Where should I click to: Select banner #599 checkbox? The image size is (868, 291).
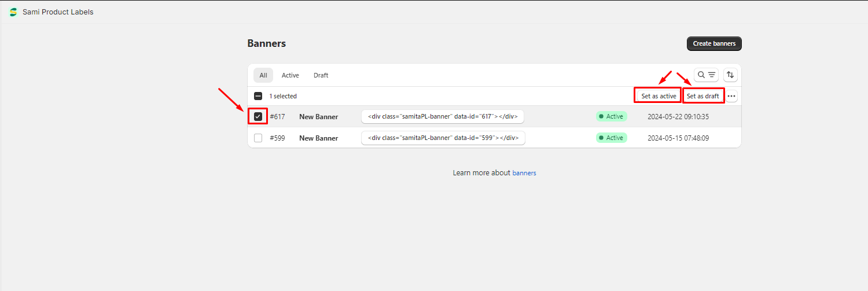[x=258, y=138]
